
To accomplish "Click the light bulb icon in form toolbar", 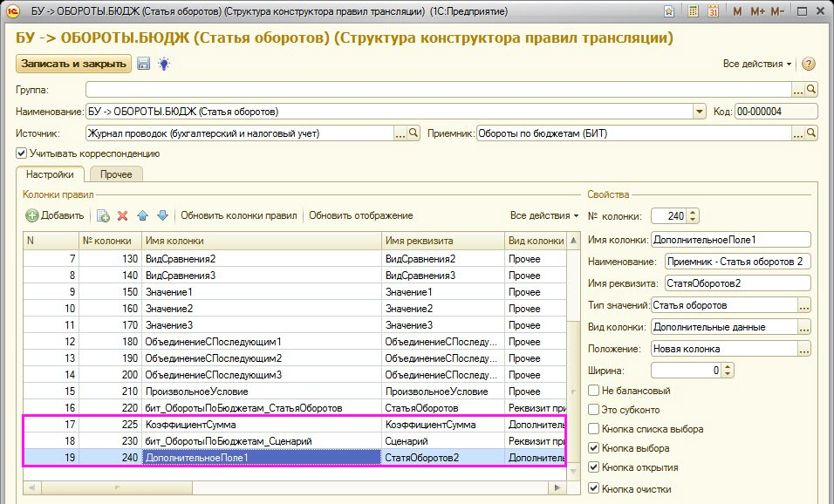I will pyautogui.click(x=163, y=64).
